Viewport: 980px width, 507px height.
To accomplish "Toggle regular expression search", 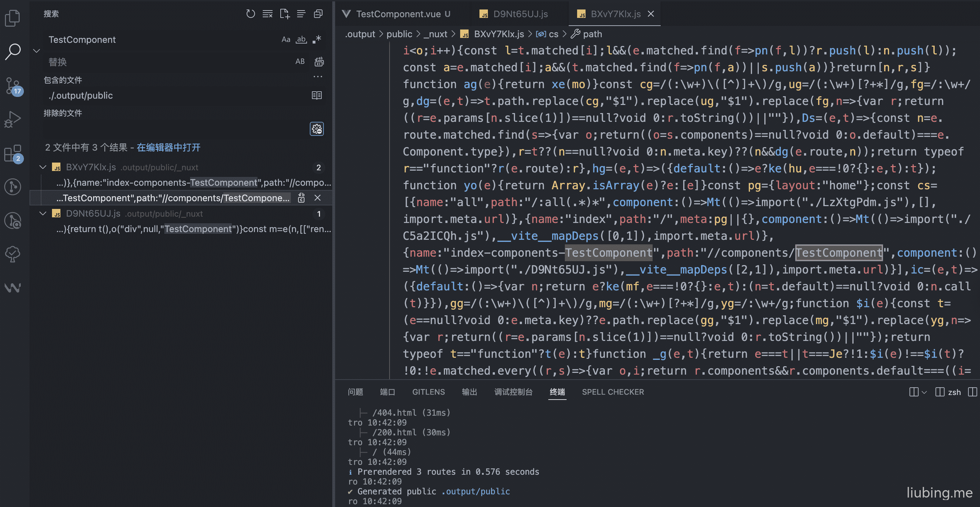I will coord(317,40).
